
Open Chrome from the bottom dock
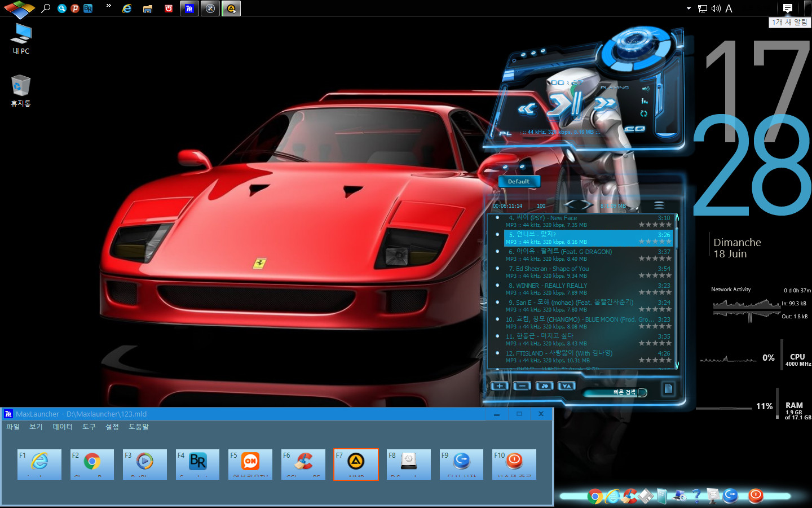[594, 496]
